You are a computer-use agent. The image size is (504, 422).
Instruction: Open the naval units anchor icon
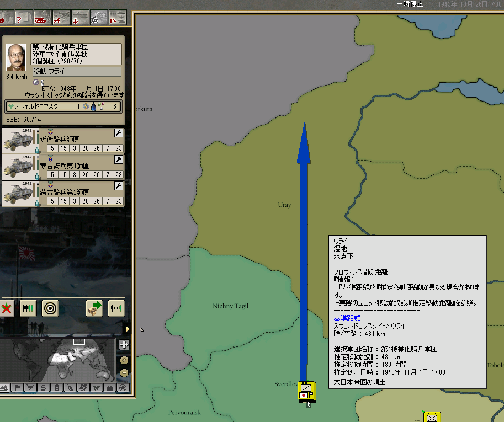click(79, 18)
